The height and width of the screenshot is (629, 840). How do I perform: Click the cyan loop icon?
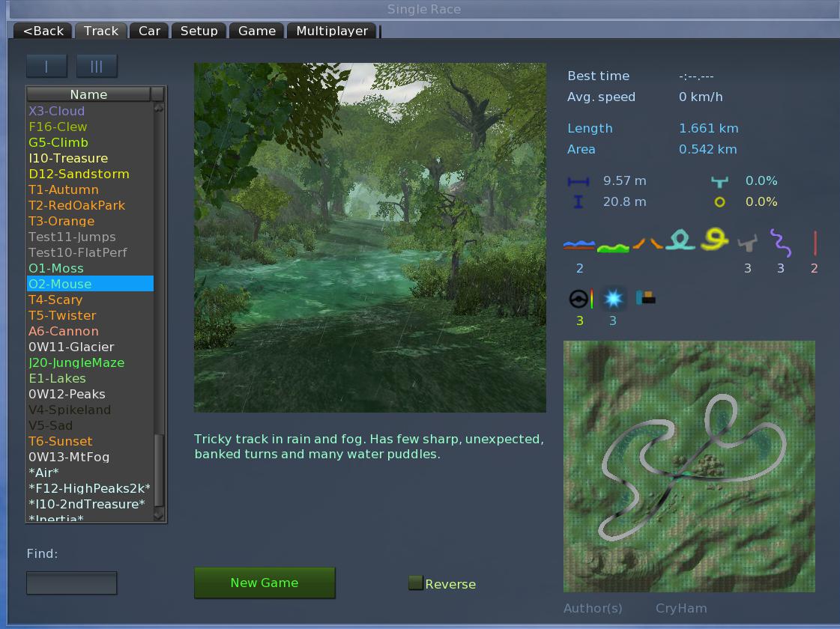pos(679,240)
